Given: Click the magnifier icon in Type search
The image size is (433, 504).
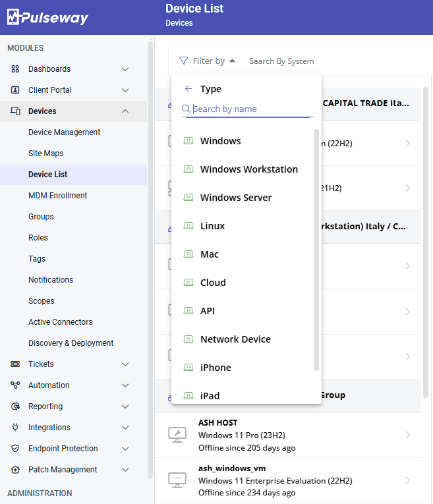Looking at the screenshot, I should tap(186, 109).
